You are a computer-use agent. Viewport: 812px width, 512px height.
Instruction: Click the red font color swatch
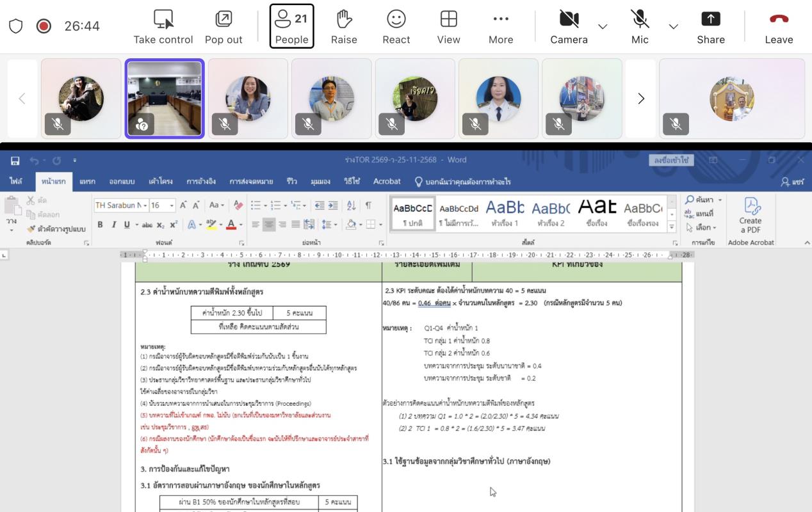coord(232,225)
